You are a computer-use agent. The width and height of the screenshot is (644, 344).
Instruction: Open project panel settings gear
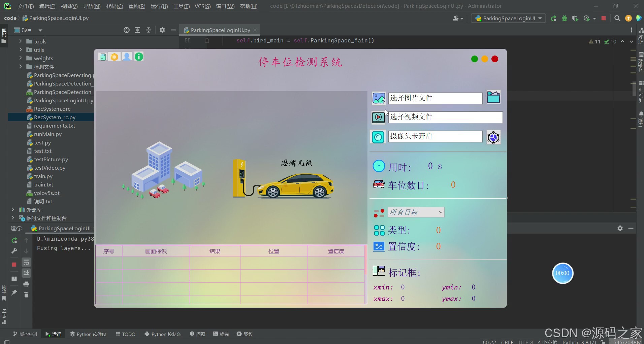[x=162, y=30]
